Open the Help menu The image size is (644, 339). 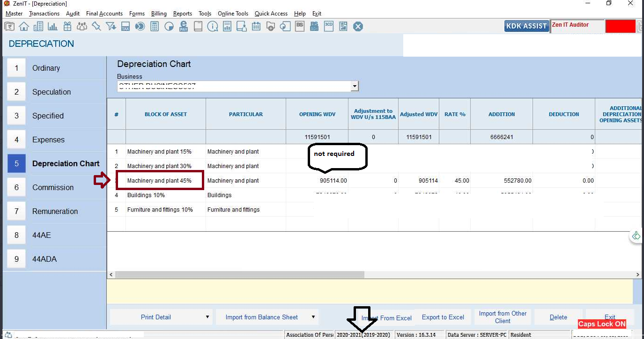[x=300, y=14]
